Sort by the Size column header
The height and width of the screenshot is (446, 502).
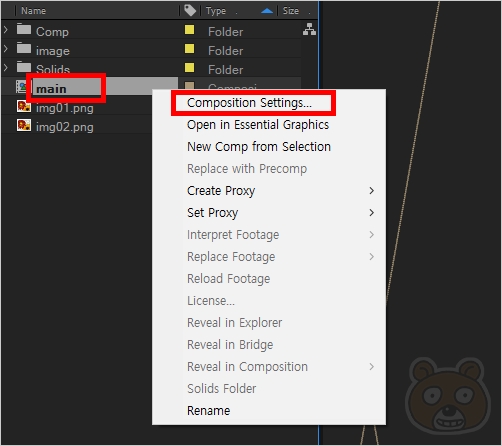coord(291,11)
